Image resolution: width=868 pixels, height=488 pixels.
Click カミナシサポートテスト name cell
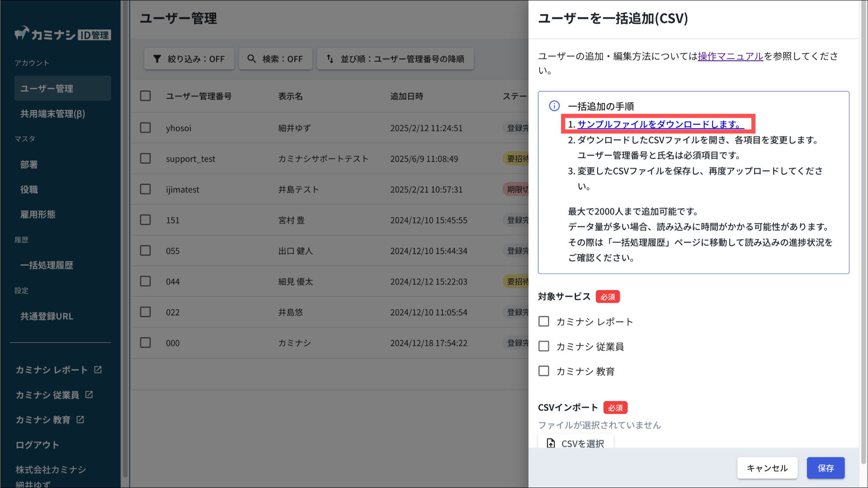[x=323, y=159]
